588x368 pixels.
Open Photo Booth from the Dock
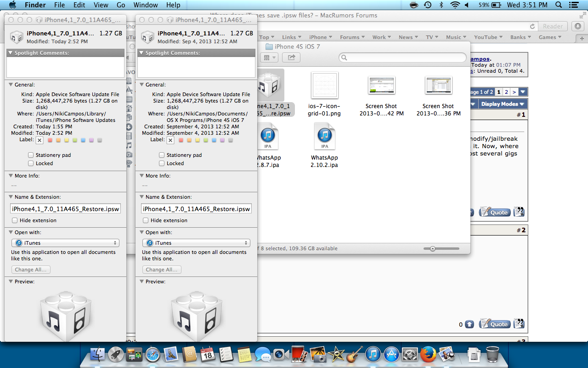click(299, 355)
